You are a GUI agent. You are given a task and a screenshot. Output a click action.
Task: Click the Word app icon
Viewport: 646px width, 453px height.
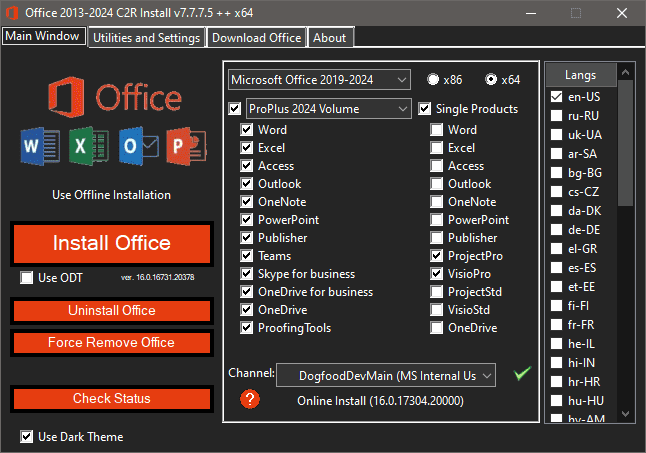click(x=40, y=147)
